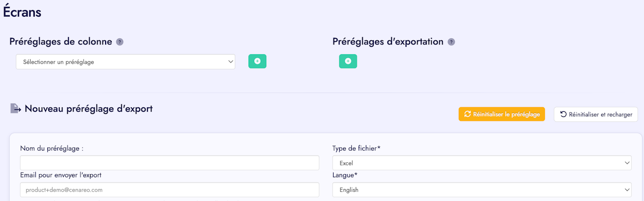
Task: Focus the Nom du préréglage text field
Action: 170,163
